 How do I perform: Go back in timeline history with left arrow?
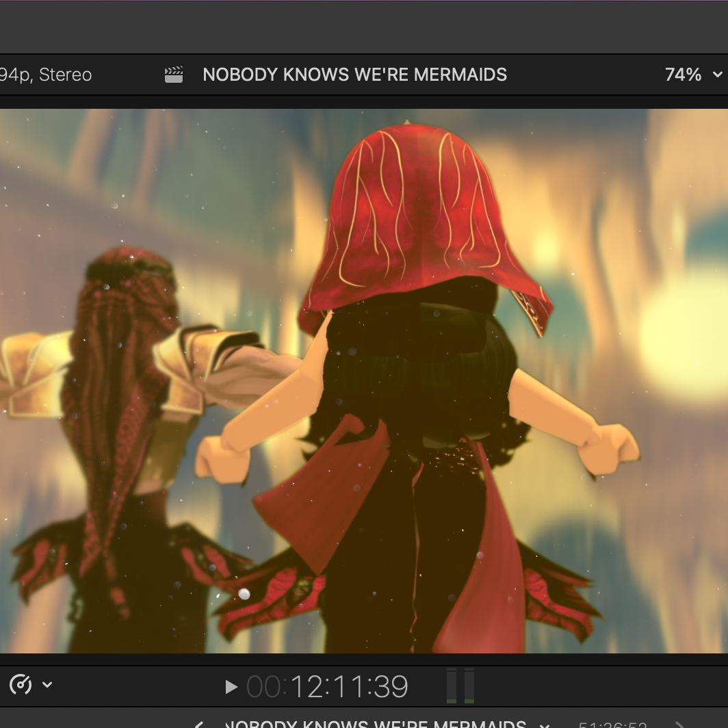(200, 725)
